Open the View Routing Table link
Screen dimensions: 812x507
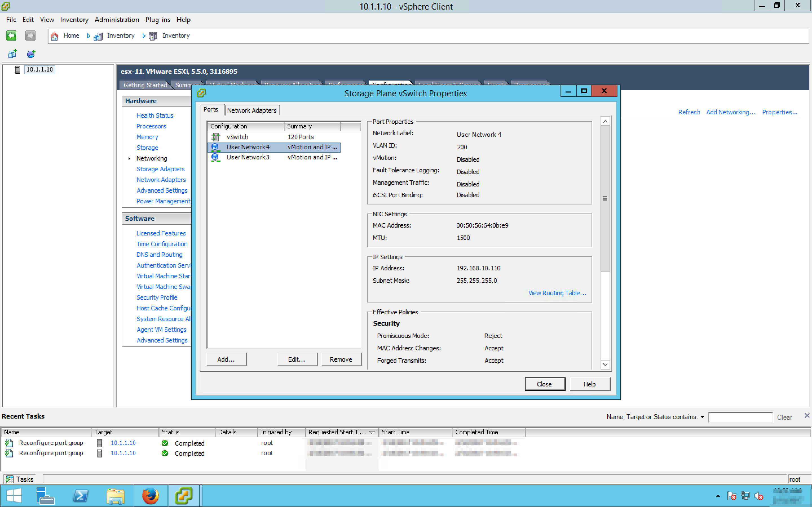click(557, 293)
